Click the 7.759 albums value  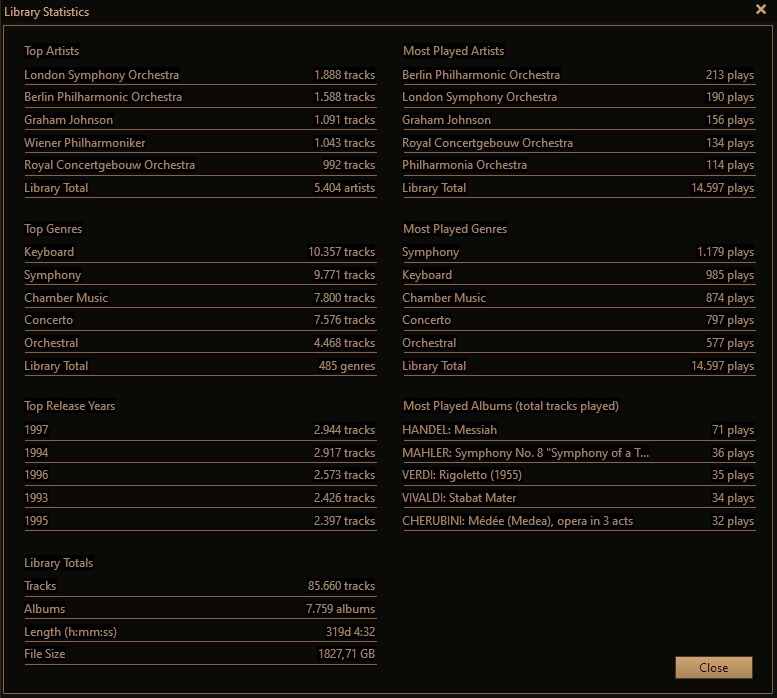340,609
